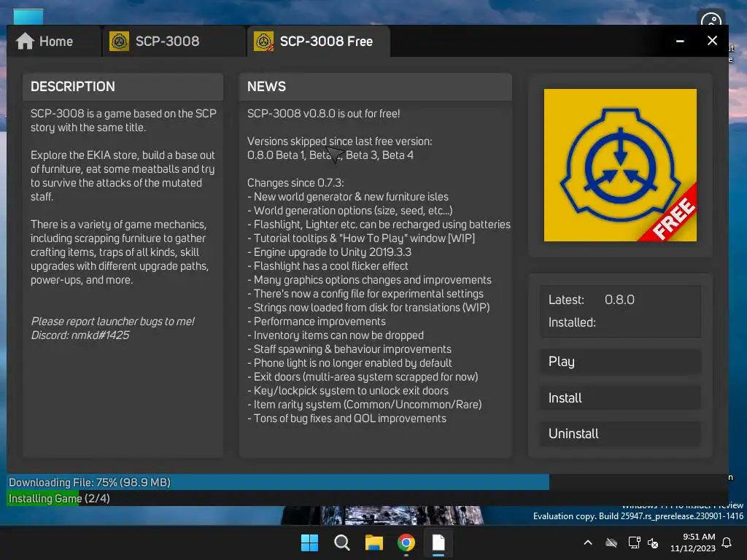This screenshot has height=560, width=747.
Task: Click the house icon on the Home tab
Action: pos(25,42)
